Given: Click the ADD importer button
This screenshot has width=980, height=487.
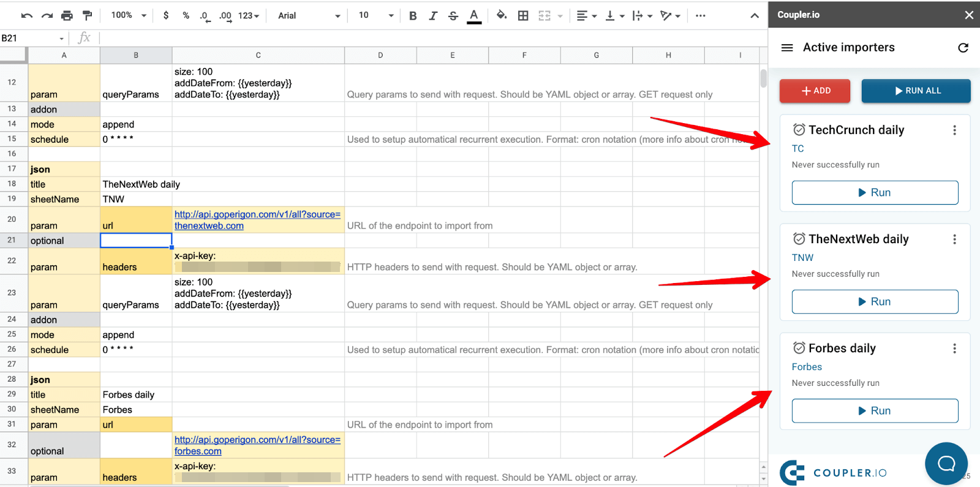Looking at the screenshot, I should [x=815, y=91].
